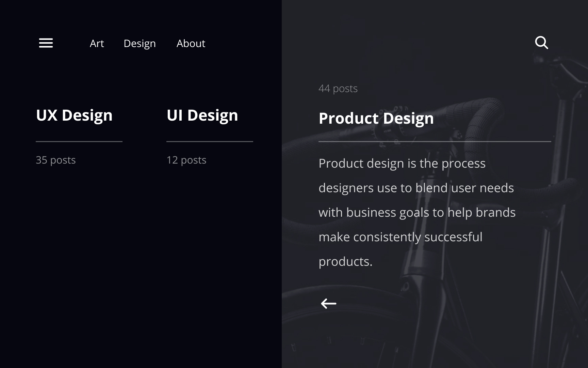The image size is (588, 368).
Task: Click the 35 posts label under UX Design
Action: click(x=55, y=160)
